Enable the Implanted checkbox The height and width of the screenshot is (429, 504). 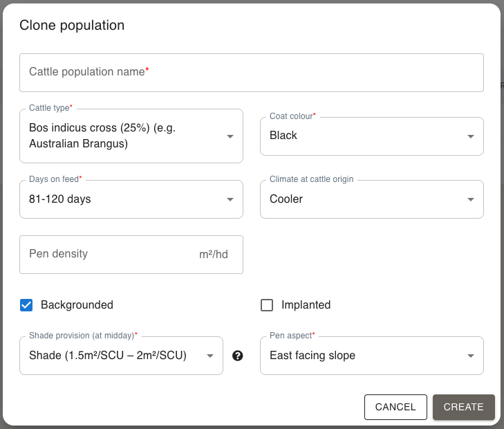tap(267, 305)
